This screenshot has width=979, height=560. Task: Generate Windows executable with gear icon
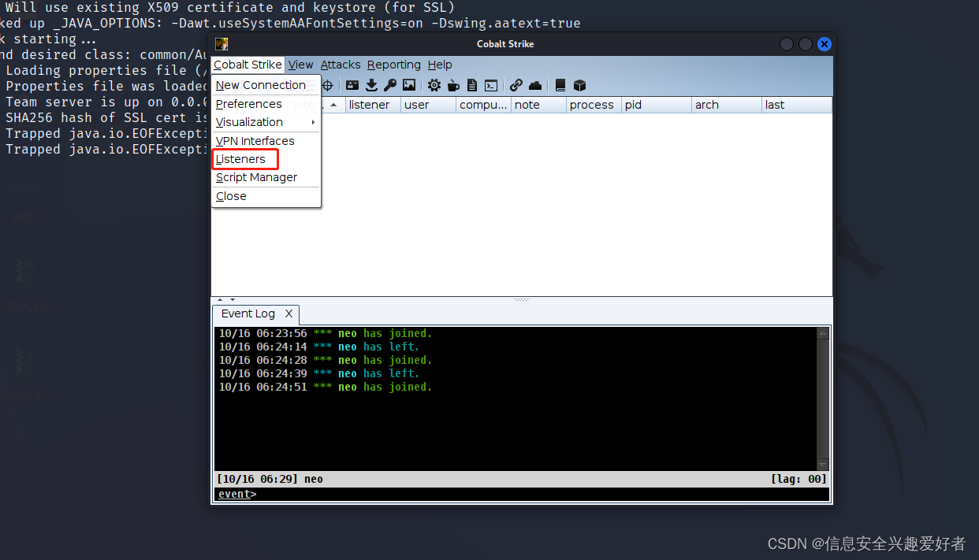point(434,85)
